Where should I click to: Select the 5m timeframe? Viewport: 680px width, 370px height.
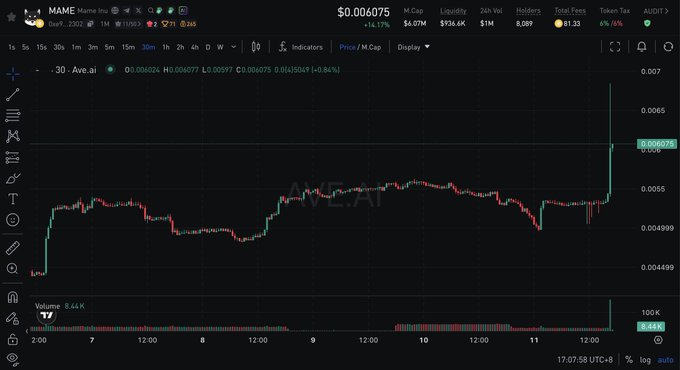click(109, 47)
